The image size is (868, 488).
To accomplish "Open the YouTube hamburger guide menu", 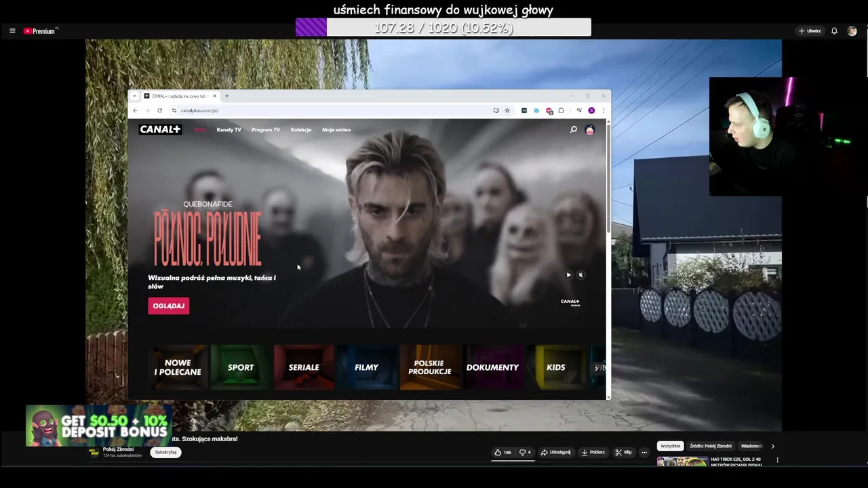I will pos(12,31).
